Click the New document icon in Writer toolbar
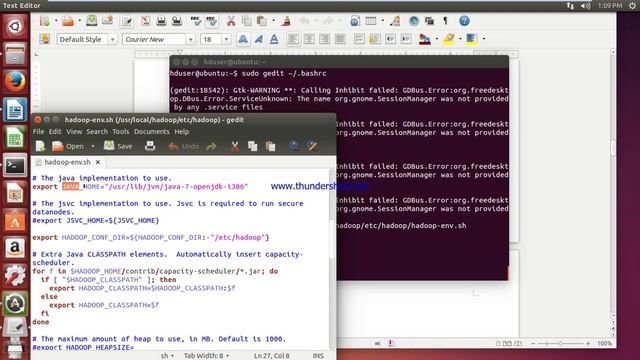 pyautogui.click(x=44, y=21)
